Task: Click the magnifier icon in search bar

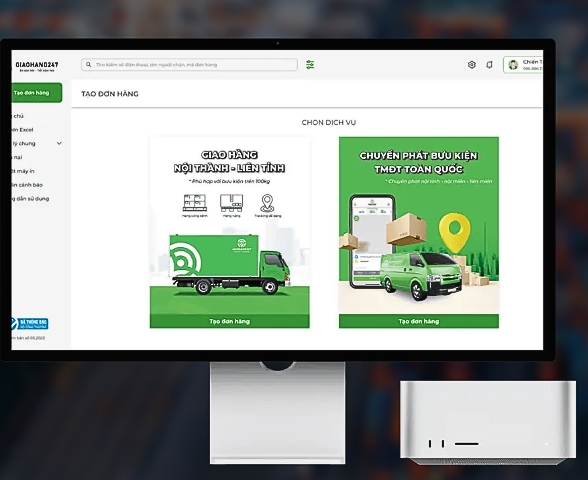Action: point(88,64)
